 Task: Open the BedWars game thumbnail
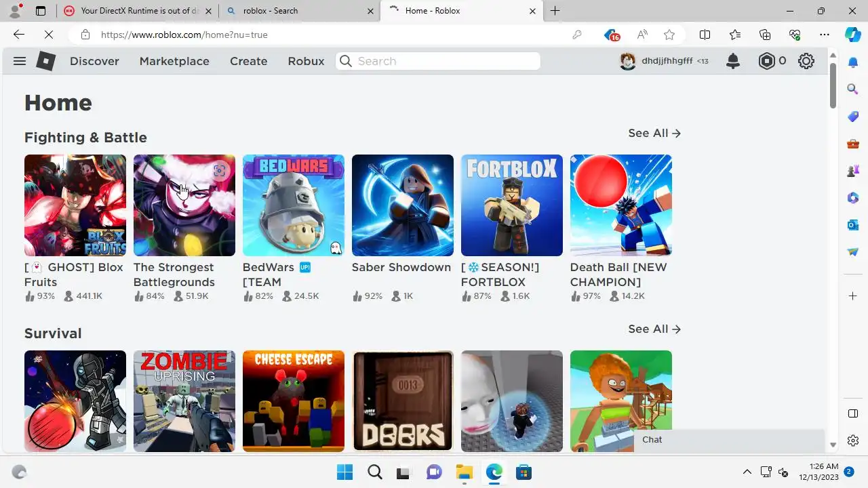pyautogui.click(x=294, y=205)
